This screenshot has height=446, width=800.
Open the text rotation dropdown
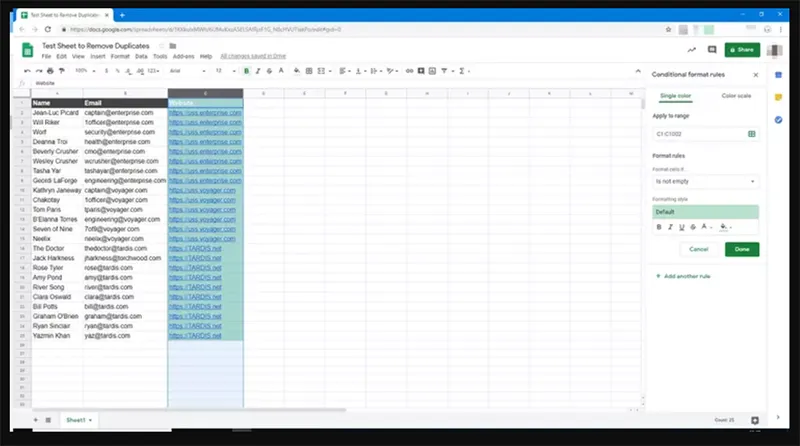[x=392, y=71]
